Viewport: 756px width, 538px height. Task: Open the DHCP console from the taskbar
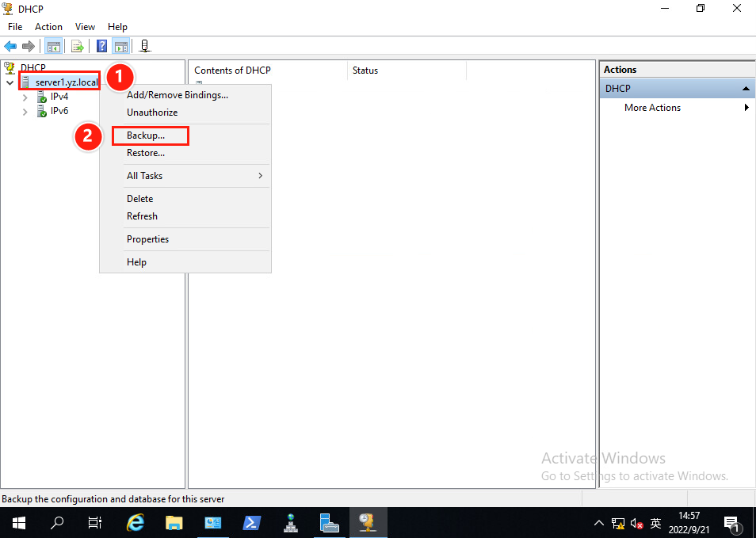click(x=368, y=523)
